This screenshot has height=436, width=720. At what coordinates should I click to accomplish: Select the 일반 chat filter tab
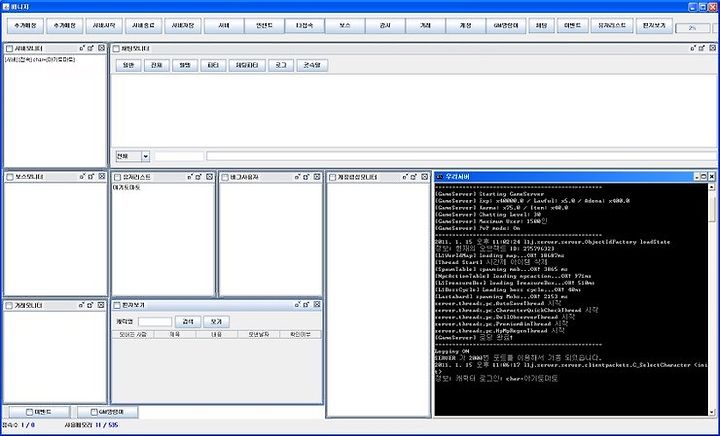pos(128,66)
